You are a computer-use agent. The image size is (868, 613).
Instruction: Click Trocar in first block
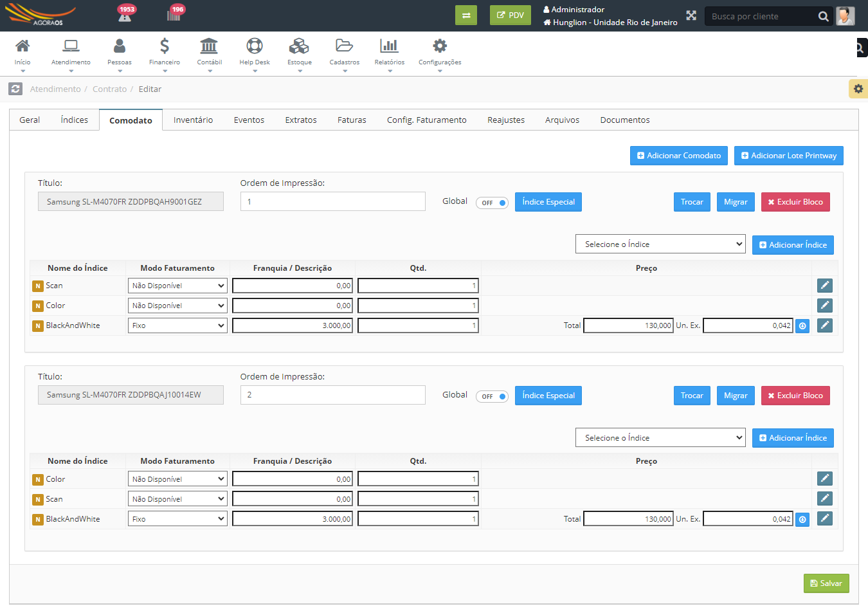point(692,202)
